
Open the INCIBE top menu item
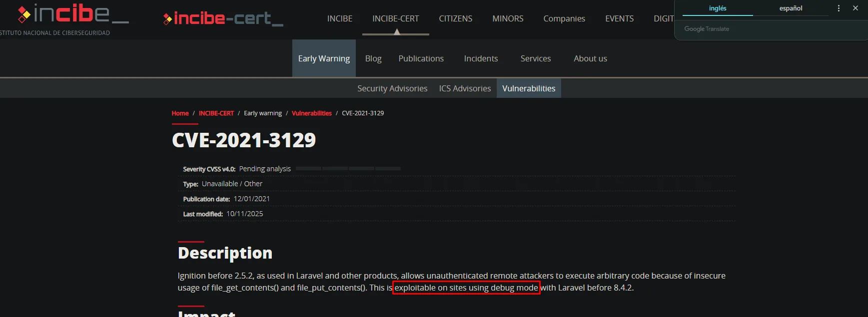(340, 18)
